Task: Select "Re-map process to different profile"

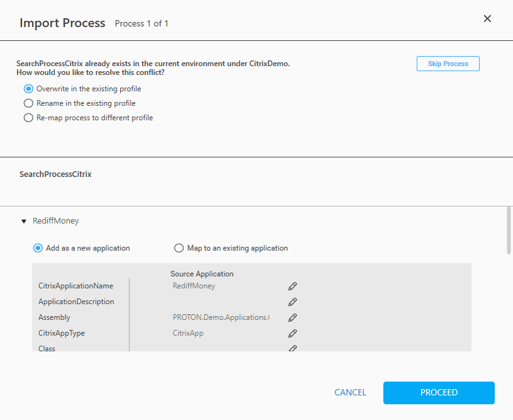Action: pos(28,118)
